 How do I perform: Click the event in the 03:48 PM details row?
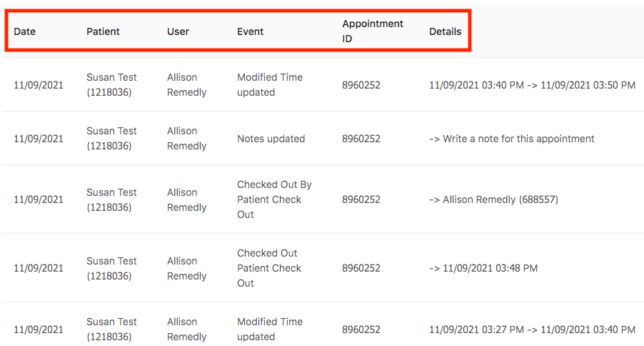[268, 268]
